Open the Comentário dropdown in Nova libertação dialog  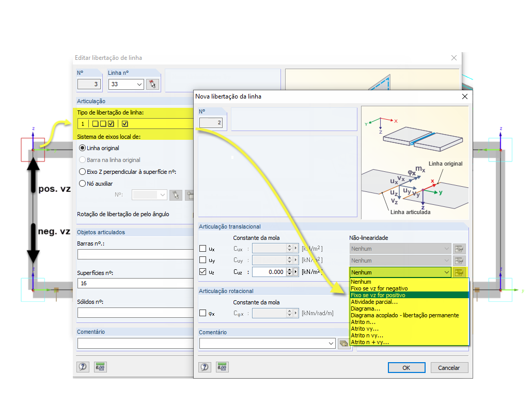331,343
